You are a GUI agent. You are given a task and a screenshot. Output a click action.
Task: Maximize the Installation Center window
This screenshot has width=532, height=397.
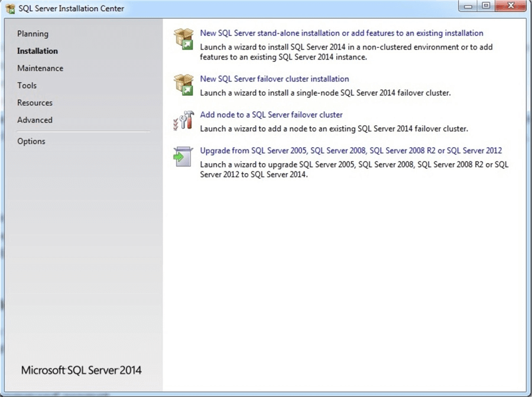[x=486, y=6]
